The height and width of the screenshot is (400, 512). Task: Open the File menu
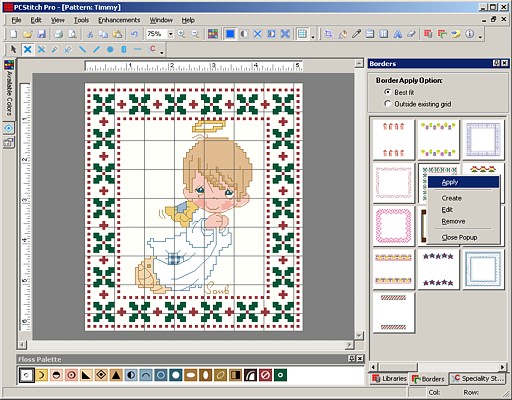(16, 20)
